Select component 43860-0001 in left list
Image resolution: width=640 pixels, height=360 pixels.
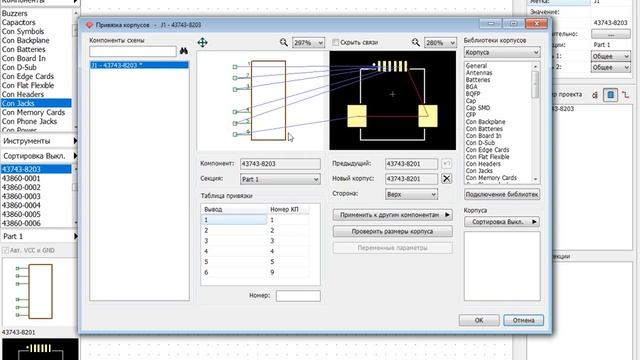pos(21,178)
